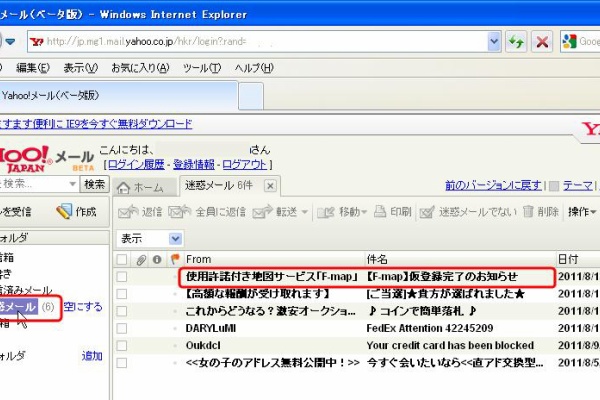Click the 追加 add folder link

[x=92, y=356]
